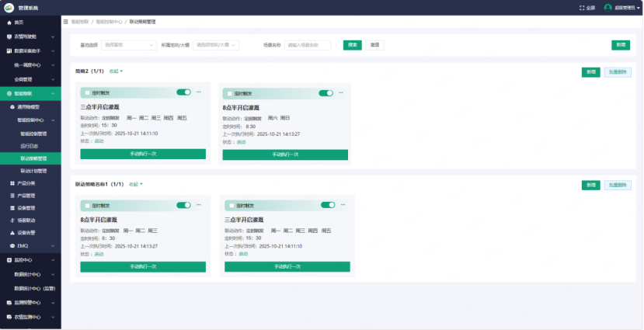Open 设备管理 via its sidebar icon
644x330 pixels.
pyautogui.click(x=12, y=208)
